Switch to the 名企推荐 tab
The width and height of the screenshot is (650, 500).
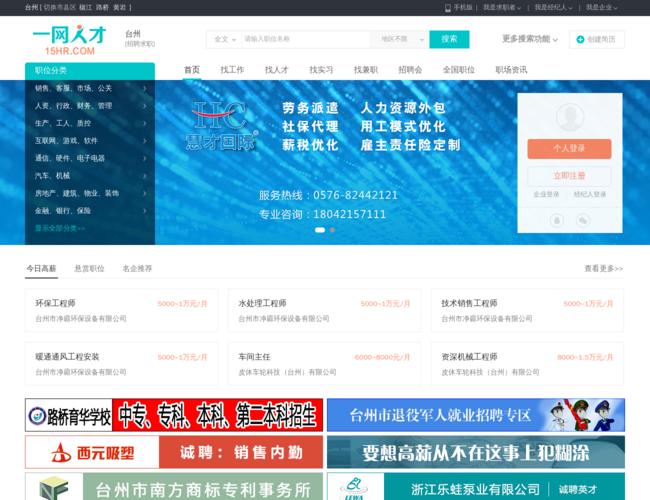pyautogui.click(x=137, y=269)
